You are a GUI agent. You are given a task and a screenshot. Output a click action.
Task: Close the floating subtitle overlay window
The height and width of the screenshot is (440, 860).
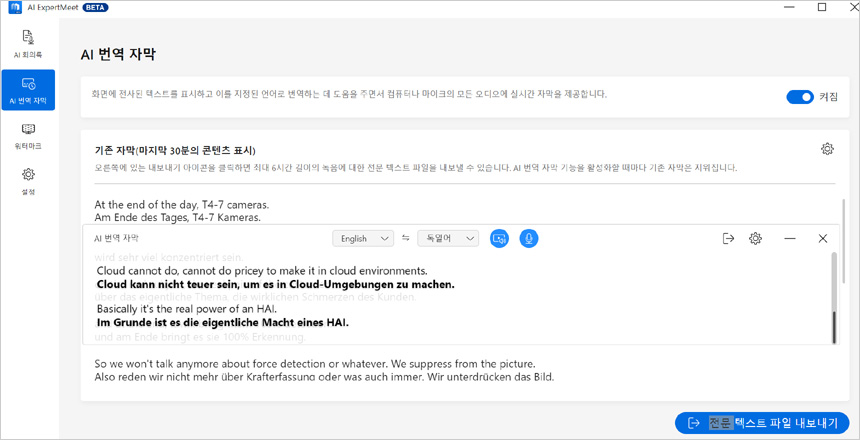[x=823, y=239]
